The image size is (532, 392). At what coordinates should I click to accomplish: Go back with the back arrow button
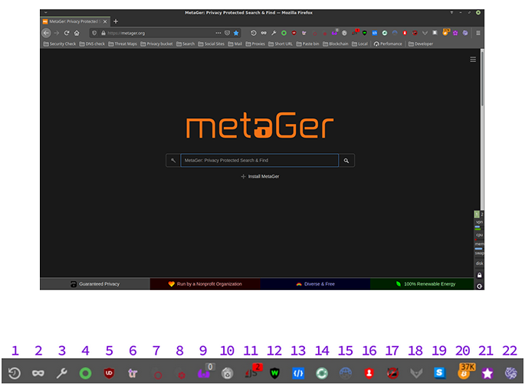pos(47,33)
